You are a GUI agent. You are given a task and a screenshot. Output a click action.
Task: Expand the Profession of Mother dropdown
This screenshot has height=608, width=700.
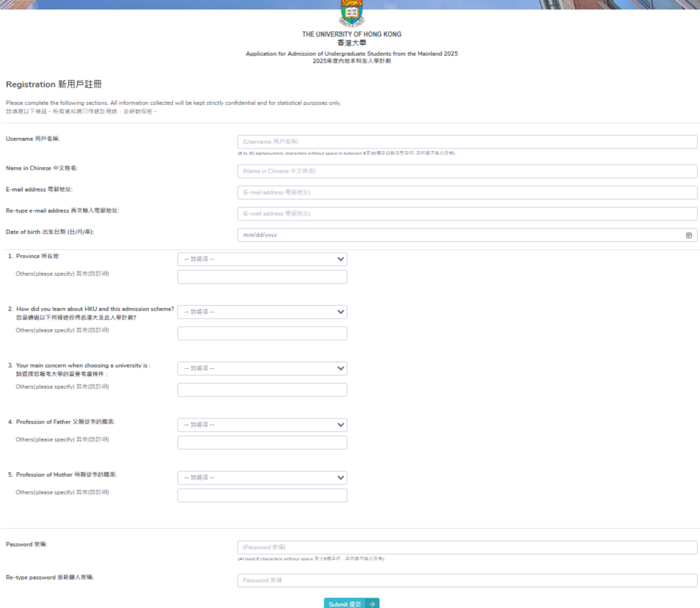tap(262, 478)
